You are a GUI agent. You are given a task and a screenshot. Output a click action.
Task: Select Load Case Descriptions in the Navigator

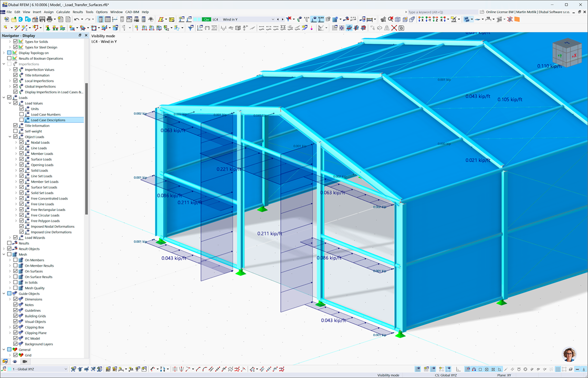(x=47, y=120)
